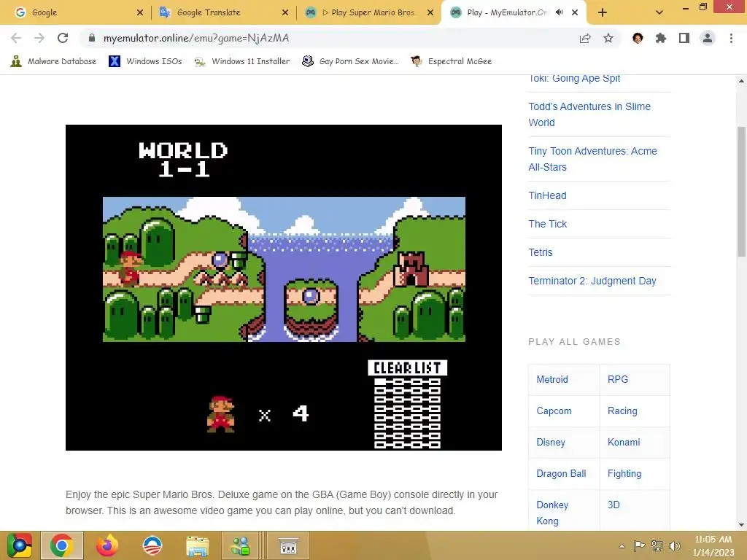Show hidden system tray icons

[622, 546]
